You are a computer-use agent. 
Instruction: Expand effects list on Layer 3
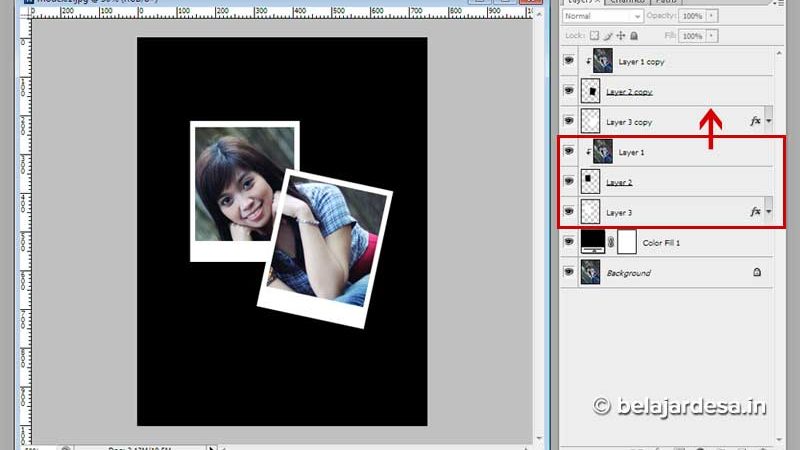point(768,212)
